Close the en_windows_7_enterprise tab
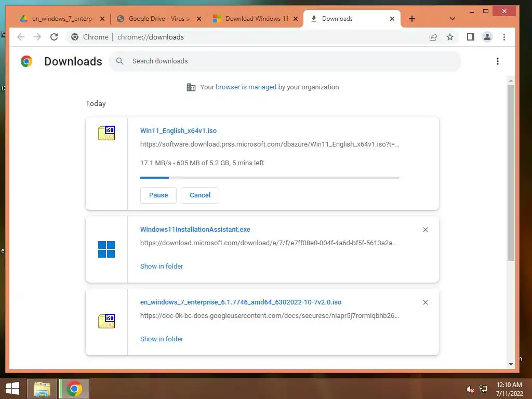 [102, 19]
